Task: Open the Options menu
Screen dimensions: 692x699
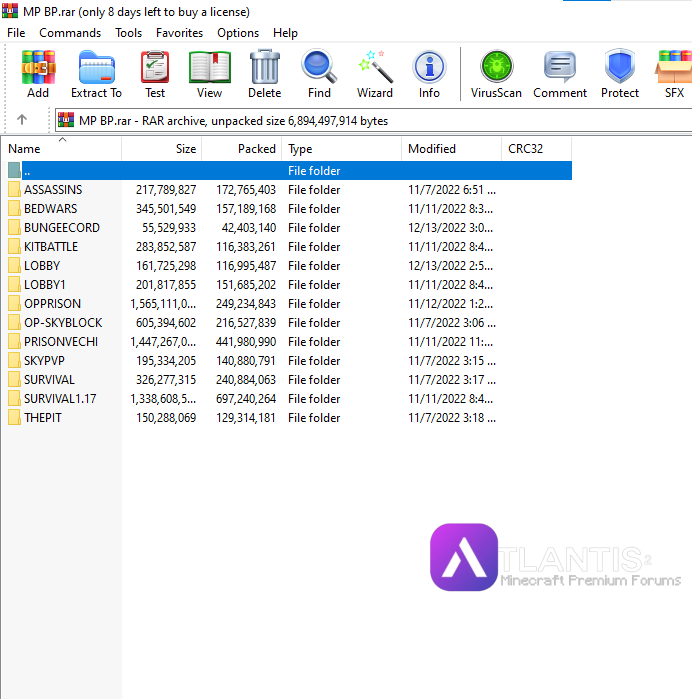Action: pyautogui.click(x=238, y=33)
